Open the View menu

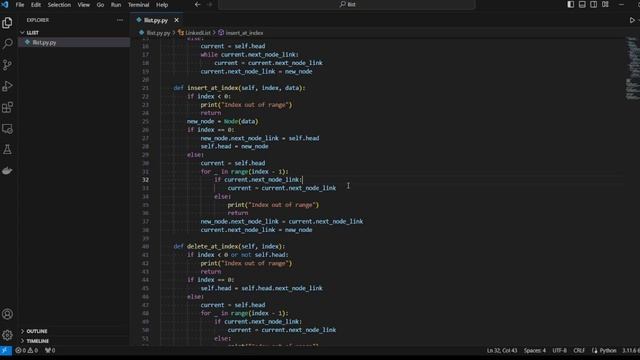(84, 5)
